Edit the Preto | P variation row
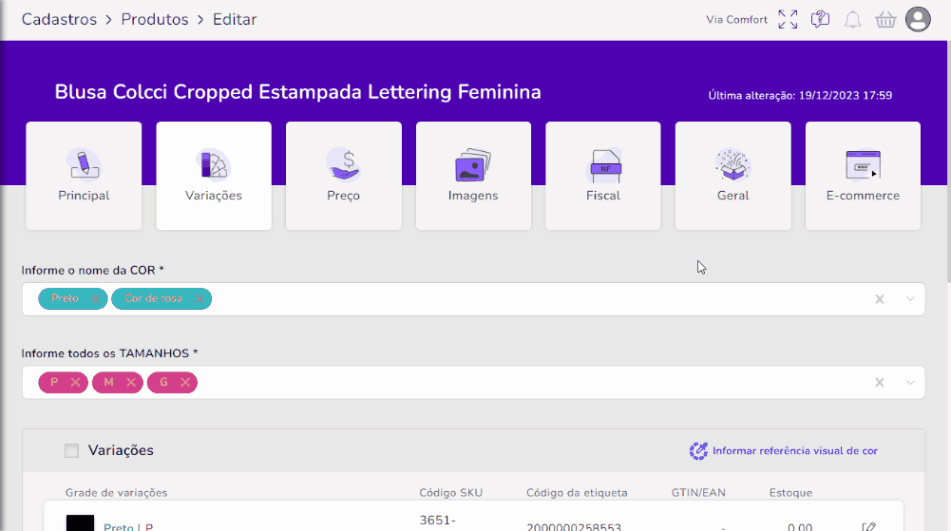Image resolution: width=951 pixels, height=531 pixels. [x=869, y=527]
